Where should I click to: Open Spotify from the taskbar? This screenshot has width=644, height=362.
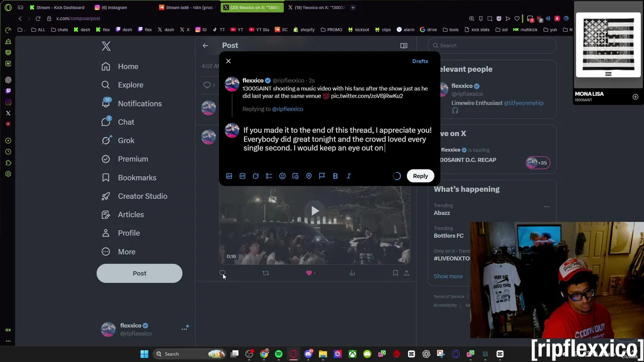[x=279, y=354]
